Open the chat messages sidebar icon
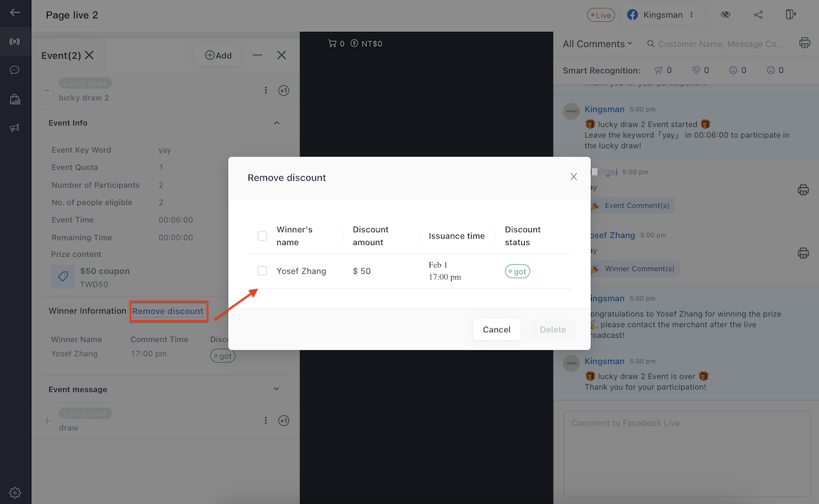 [15, 70]
